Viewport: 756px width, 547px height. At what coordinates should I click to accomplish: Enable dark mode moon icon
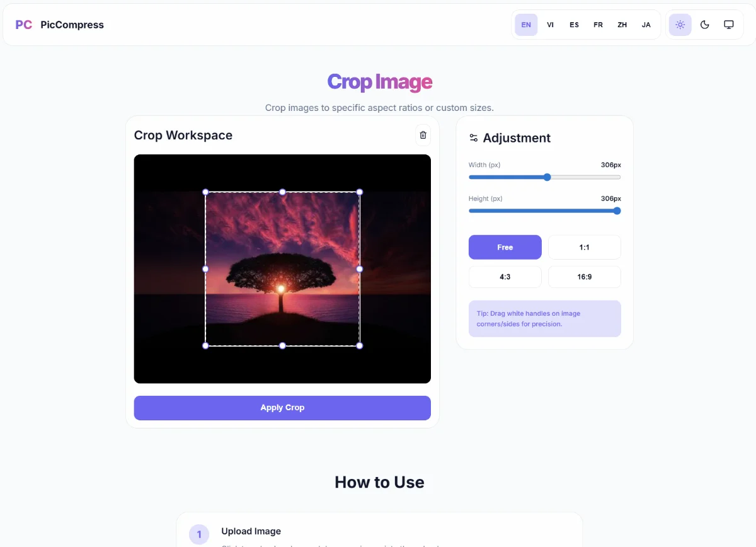click(x=704, y=25)
